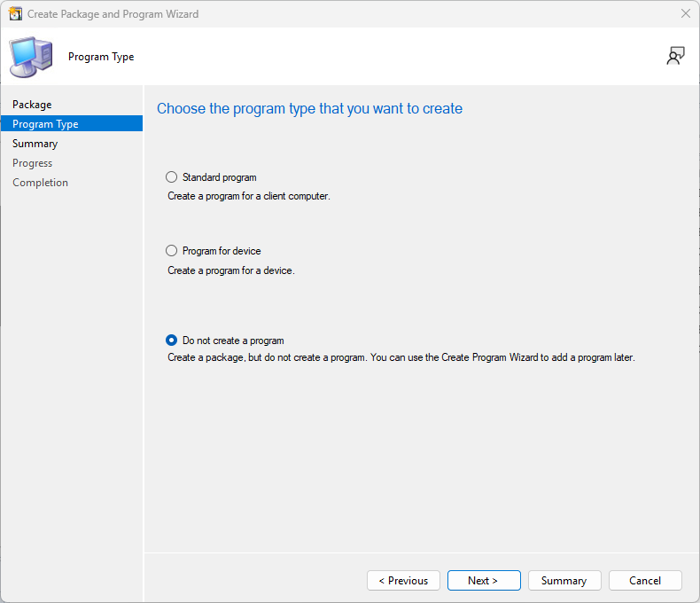This screenshot has height=603, width=700.
Task: Click the 'Create a program for a client computer' description
Action: (x=248, y=196)
